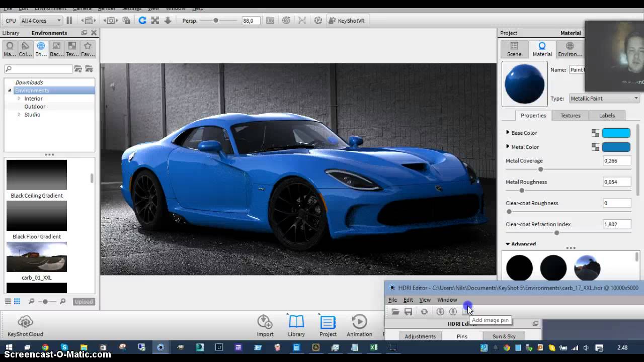This screenshot has width=644, height=362.
Task: Click the screenshot camera icon
Action: (x=111, y=21)
